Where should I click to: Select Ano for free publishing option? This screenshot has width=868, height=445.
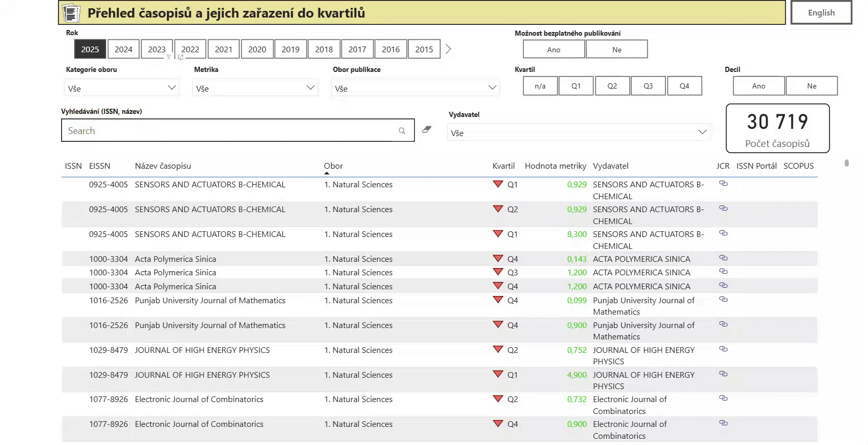[x=554, y=50]
